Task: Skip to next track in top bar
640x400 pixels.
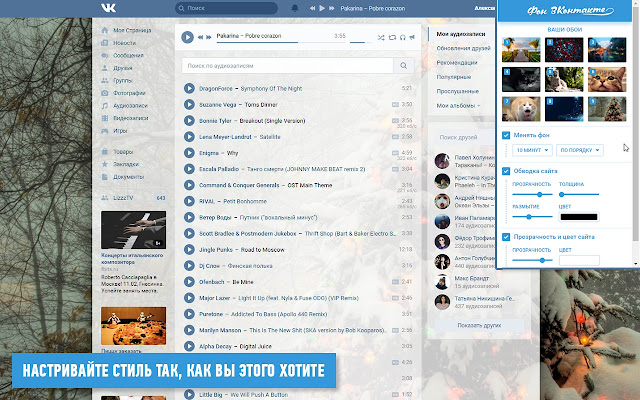Action: click(x=331, y=8)
